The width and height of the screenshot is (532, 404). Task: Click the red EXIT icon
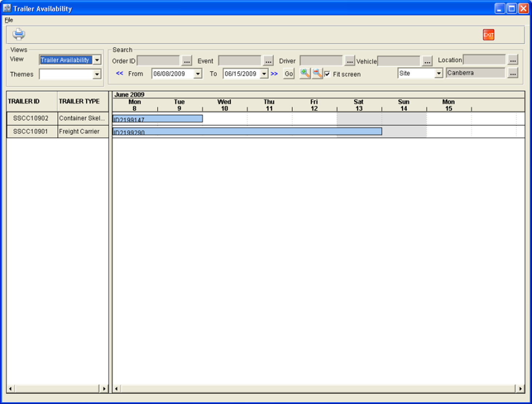coord(488,35)
